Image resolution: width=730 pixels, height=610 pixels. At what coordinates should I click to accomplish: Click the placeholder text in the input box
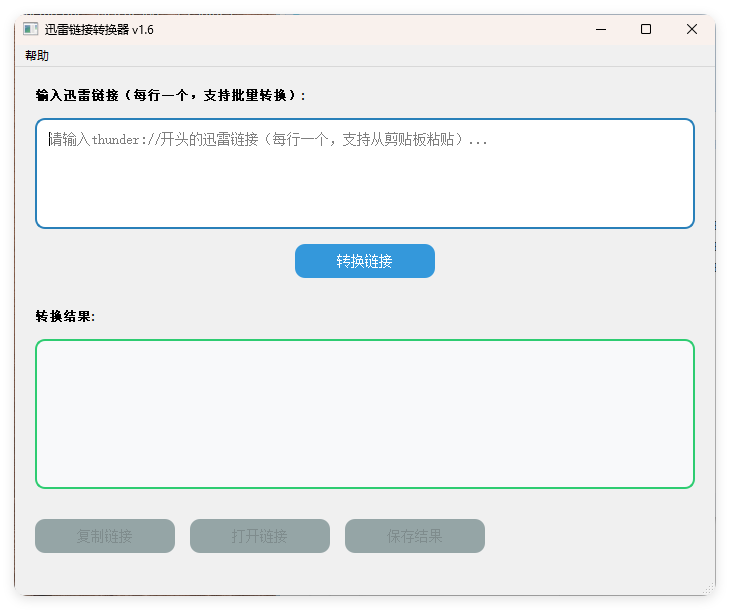pos(268,140)
